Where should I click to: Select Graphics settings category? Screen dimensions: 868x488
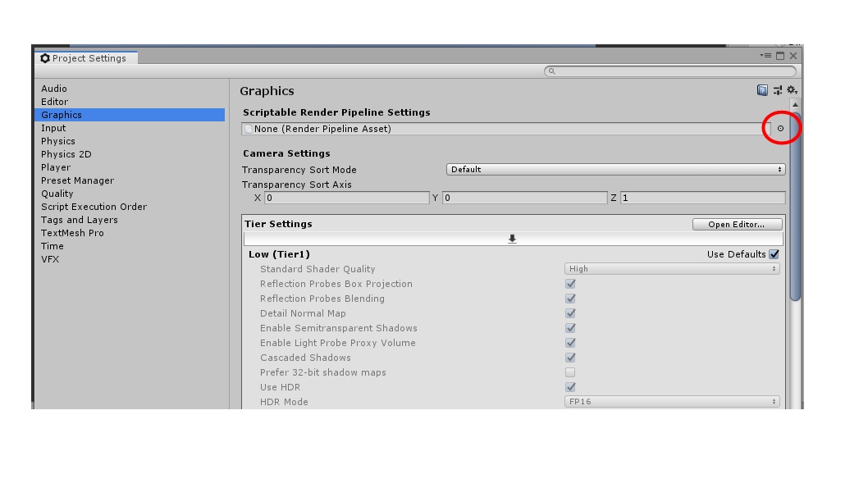[x=130, y=115]
